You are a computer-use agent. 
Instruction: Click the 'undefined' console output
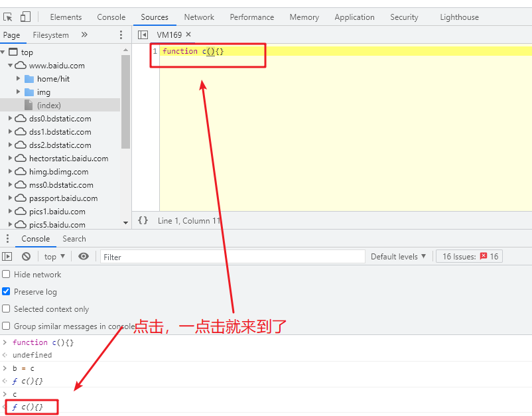click(33, 355)
